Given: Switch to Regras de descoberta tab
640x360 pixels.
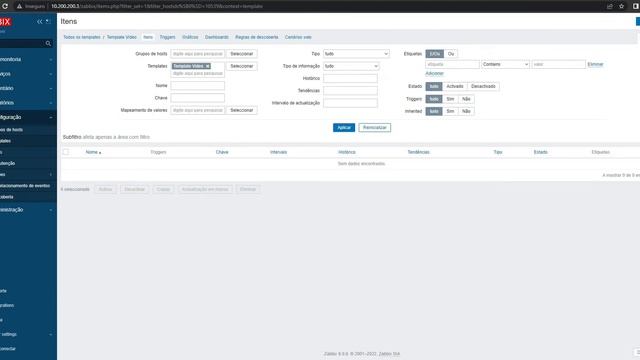Looking at the screenshot, I should pyautogui.click(x=257, y=37).
